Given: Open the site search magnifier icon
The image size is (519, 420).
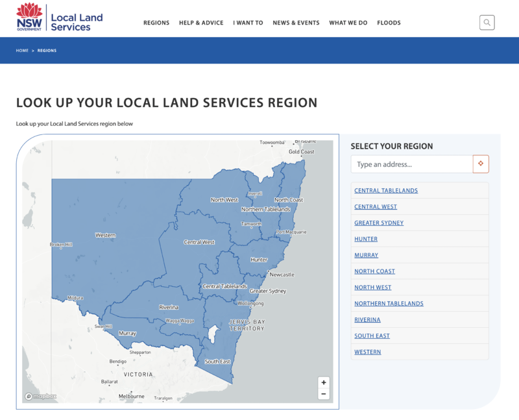Looking at the screenshot, I should 487,23.
